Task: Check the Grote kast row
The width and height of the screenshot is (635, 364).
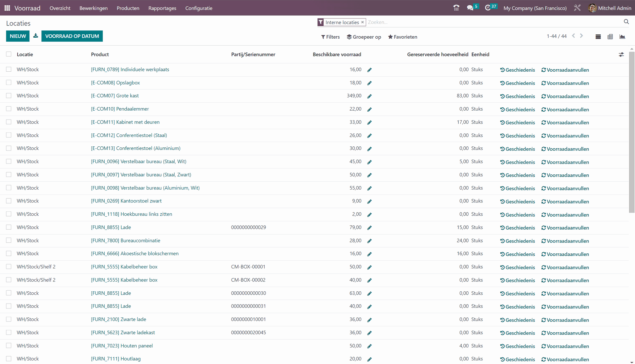Action: (9, 95)
